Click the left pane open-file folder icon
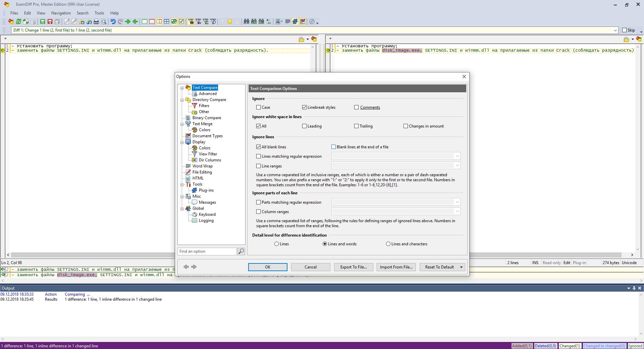Screen dimensions: 644x349 pyautogui.click(x=302, y=39)
